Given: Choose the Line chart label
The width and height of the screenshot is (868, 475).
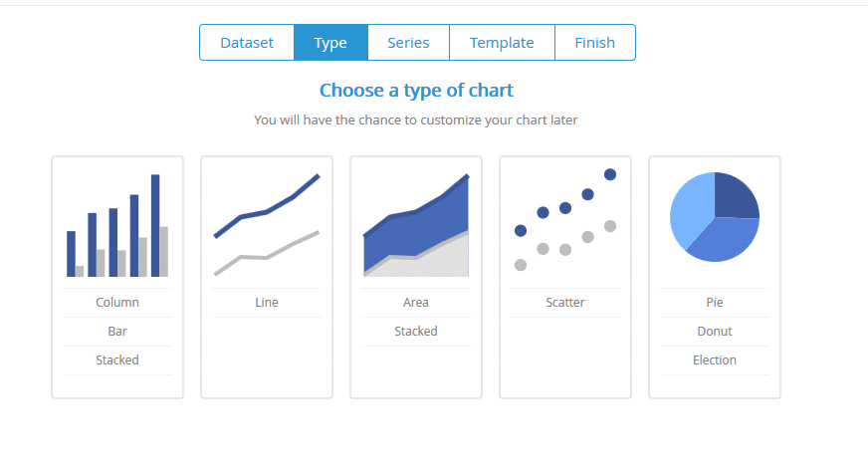Looking at the screenshot, I should pyautogui.click(x=267, y=303).
